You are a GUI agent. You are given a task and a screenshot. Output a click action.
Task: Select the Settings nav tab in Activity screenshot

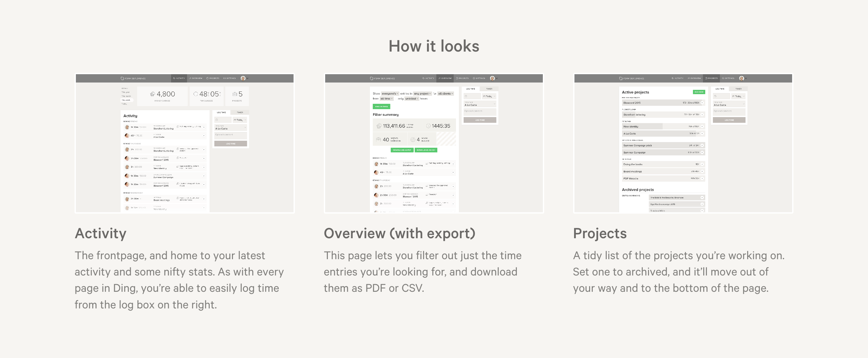click(229, 78)
